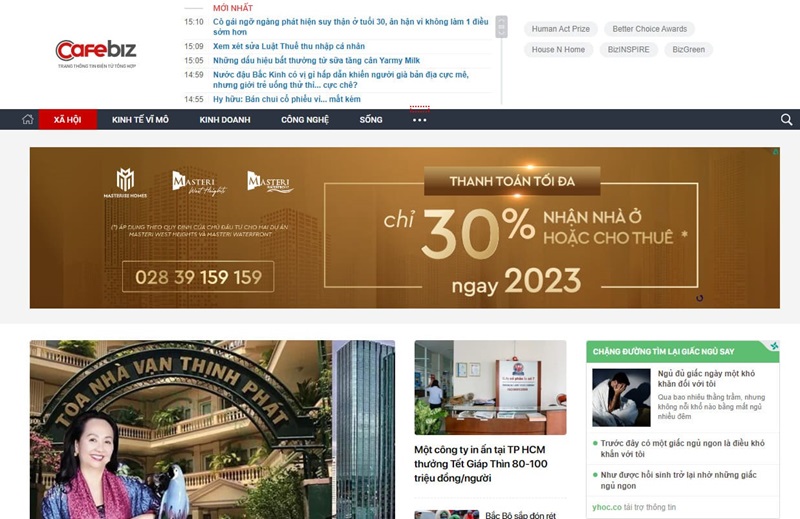This screenshot has height=519, width=800.
Task: Open the Tòa nhà Vạn Thịnh Phát article image
Action: [212, 430]
